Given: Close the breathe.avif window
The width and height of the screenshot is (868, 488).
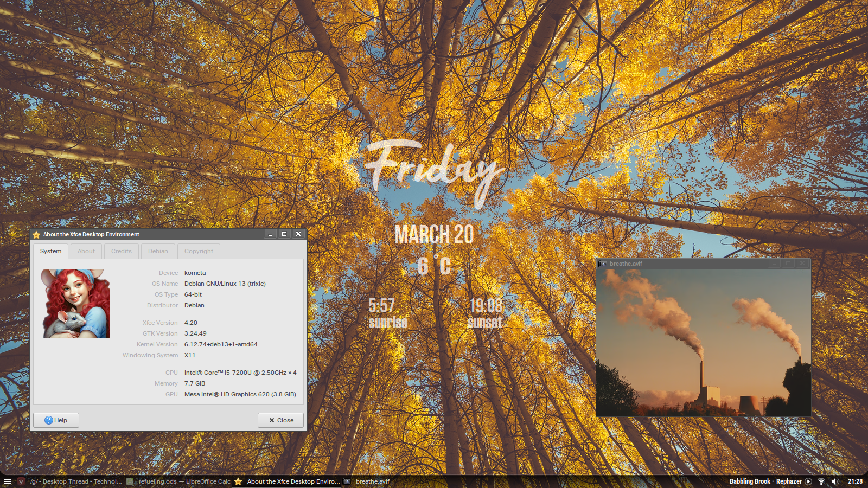Looking at the screenshot, I should tap(802, 264).
